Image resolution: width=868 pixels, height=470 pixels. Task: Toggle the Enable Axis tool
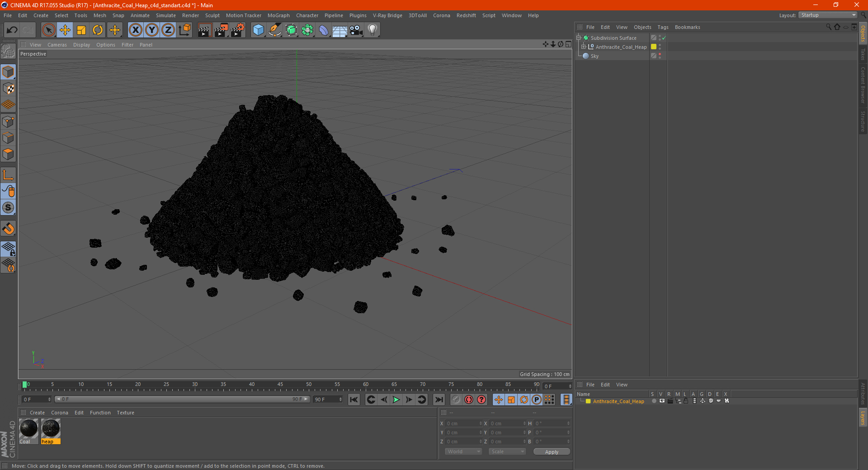click(x=8, y=175)
